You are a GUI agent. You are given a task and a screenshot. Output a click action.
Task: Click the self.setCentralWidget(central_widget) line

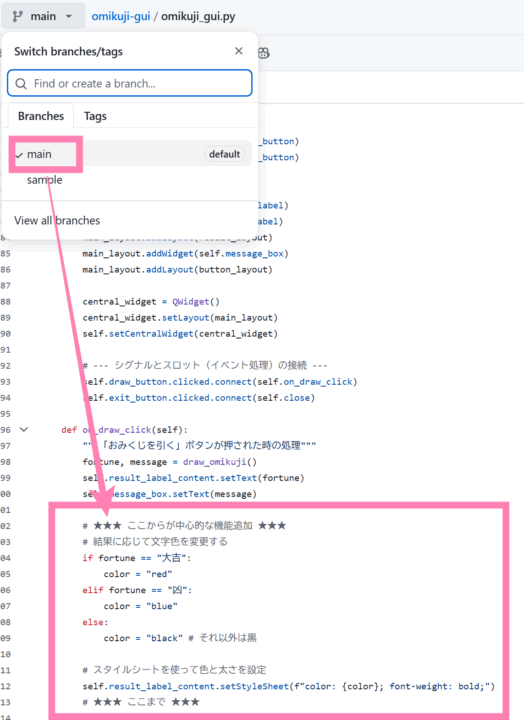click(x=180, y=334)
